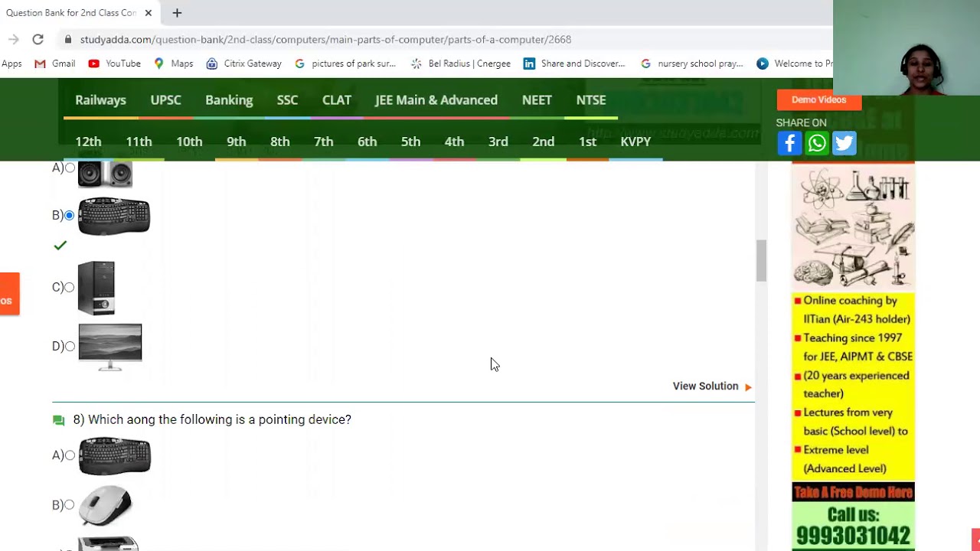Open the LinkedIn Share and Discover bookmark
Viewport: 980px width, 551px height.
point(574,64)
